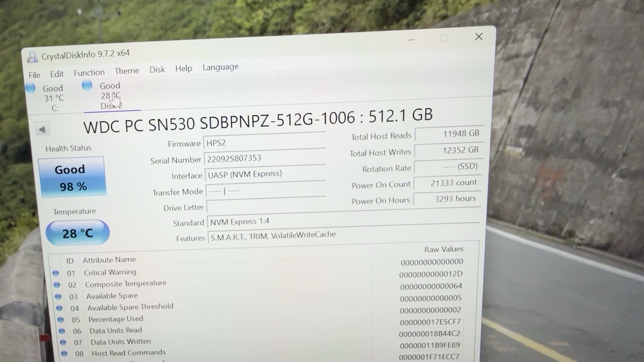Click the Attribute Name column header

point(109,260)
